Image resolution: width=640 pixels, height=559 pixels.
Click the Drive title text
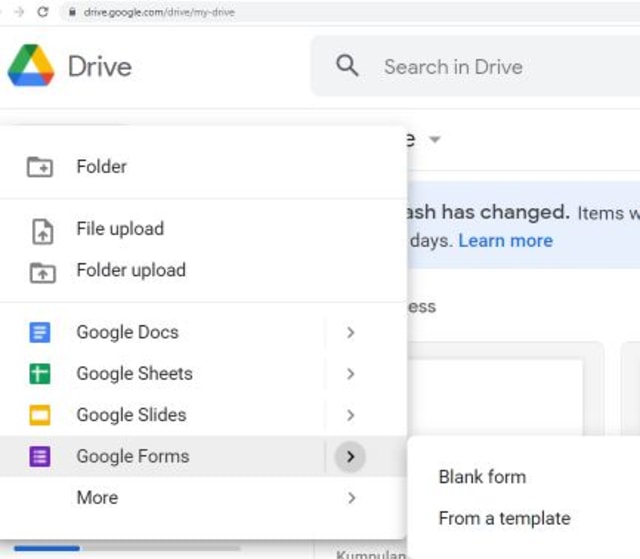coord(100,66)
